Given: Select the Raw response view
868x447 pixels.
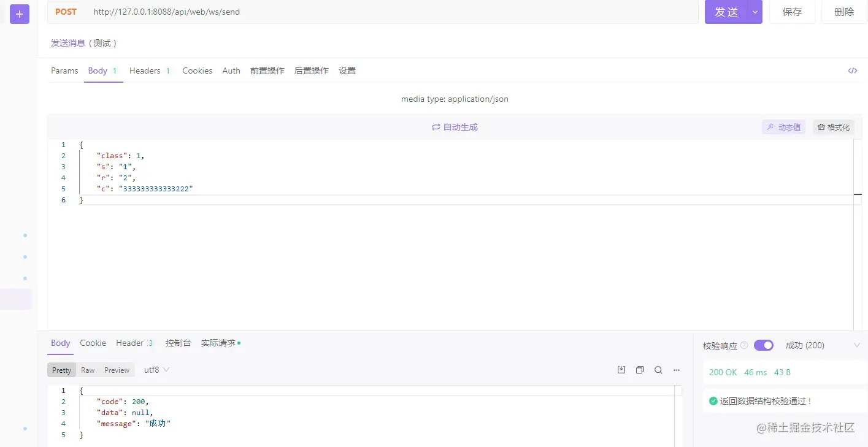Looking at the screenshot, I should point(87,370).
